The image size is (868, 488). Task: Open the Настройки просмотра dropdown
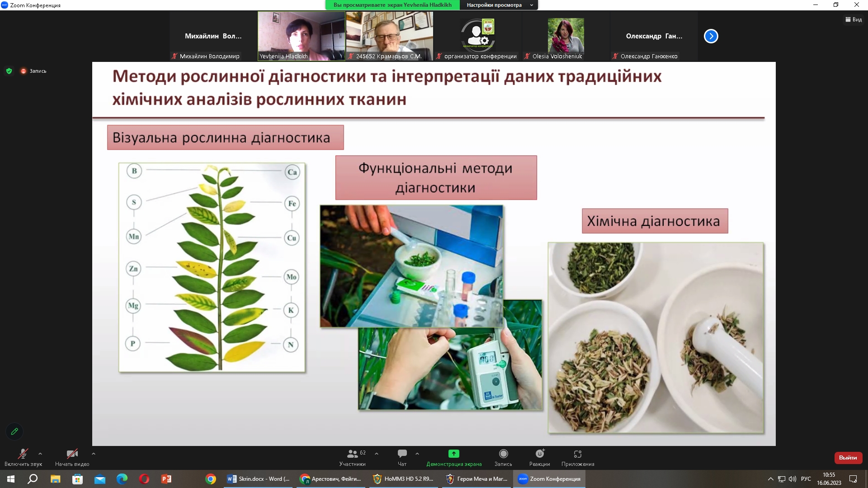point(499,5)
